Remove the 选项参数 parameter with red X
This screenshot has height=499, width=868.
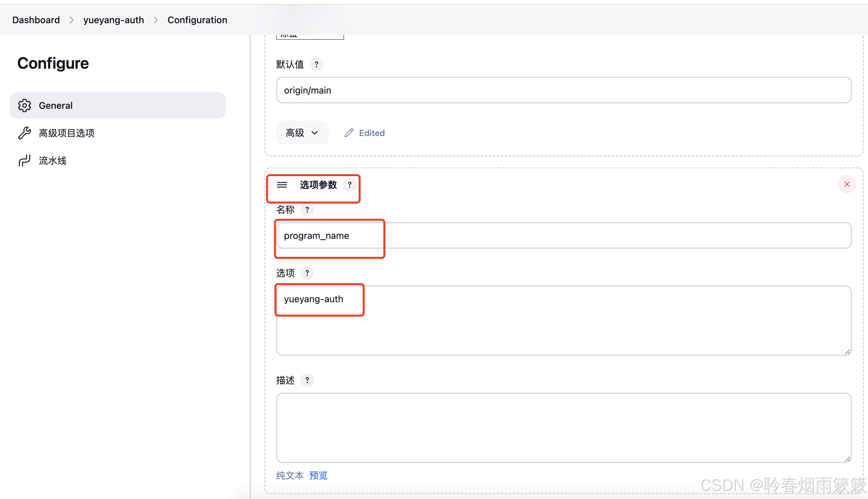(x=846, y=184)
